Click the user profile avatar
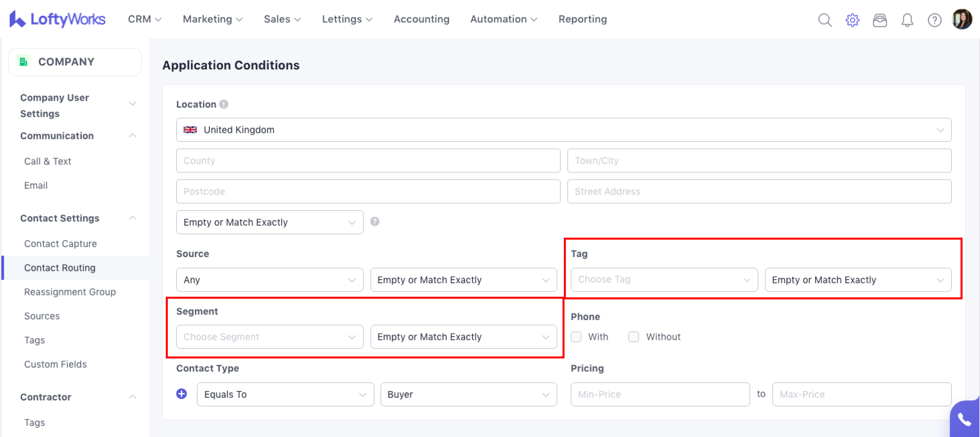 (x=962, y=19)
